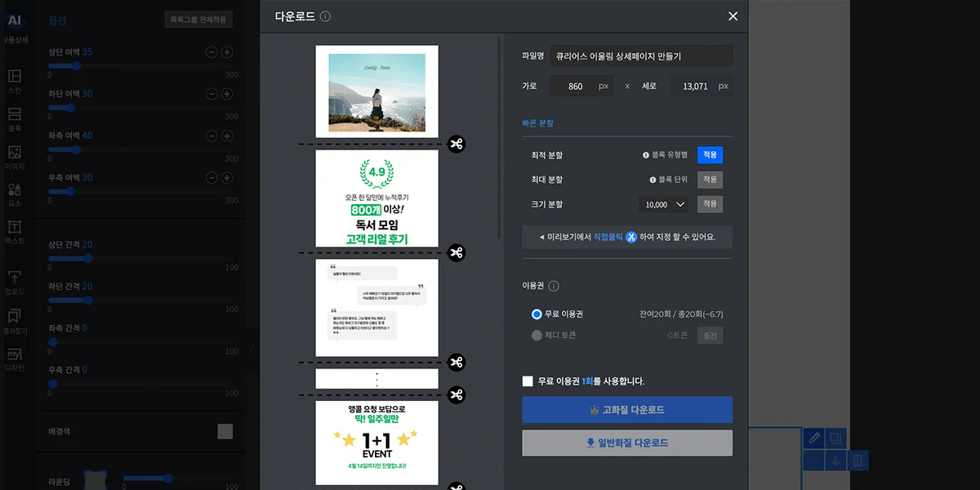Click the scissors split icon below the landscape image
The width and height of the screenshot is (980, 490).
click(x=457, y=144)
